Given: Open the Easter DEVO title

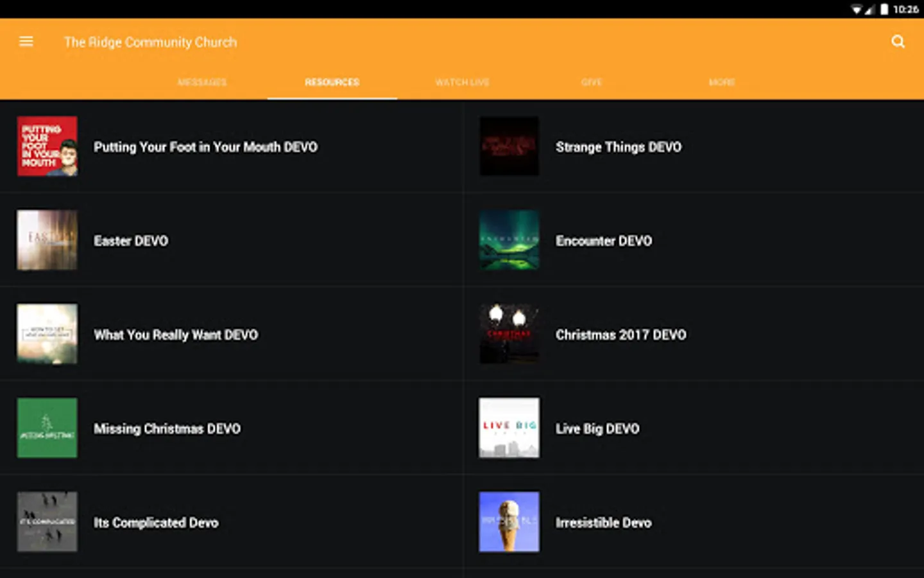Looking at the screenshot, I should pyautogui.click(x=131, y=241).
